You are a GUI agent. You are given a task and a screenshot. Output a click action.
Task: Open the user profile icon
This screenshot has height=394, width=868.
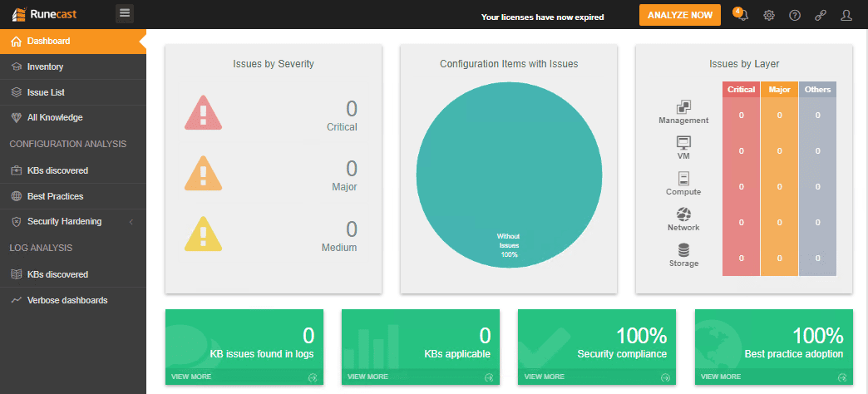[x=846, y=15]
